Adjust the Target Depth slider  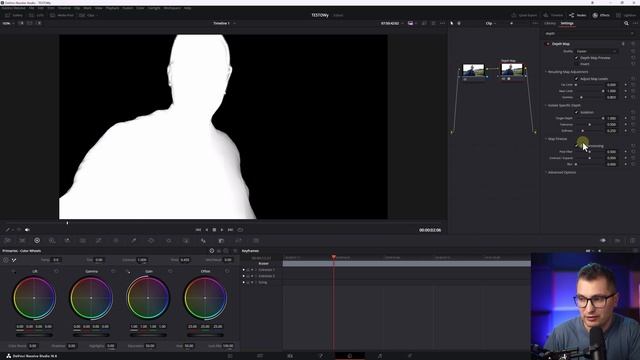[x=589, y=118]
